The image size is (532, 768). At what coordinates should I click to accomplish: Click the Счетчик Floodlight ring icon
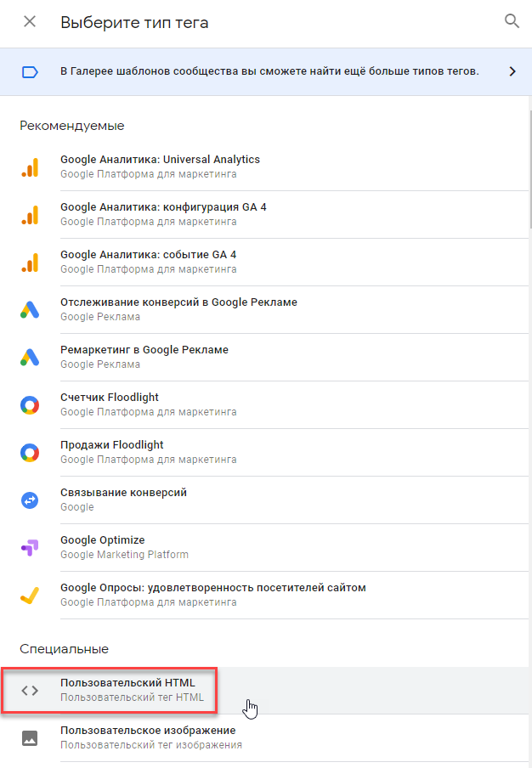click(30, 405)
